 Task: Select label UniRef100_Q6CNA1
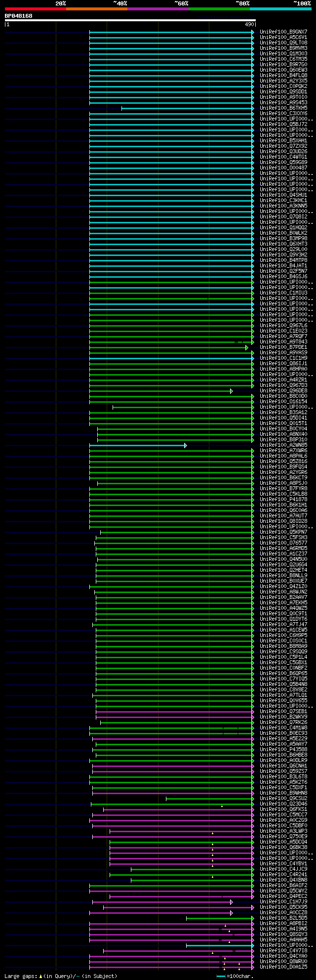pyautogui.click(x=283, y=766)
